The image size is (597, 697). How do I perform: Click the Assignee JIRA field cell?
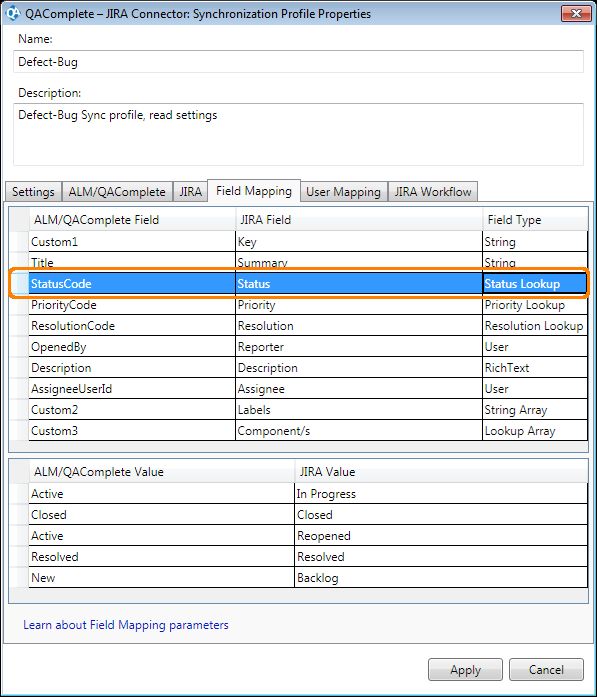click(x=359, y=389)
